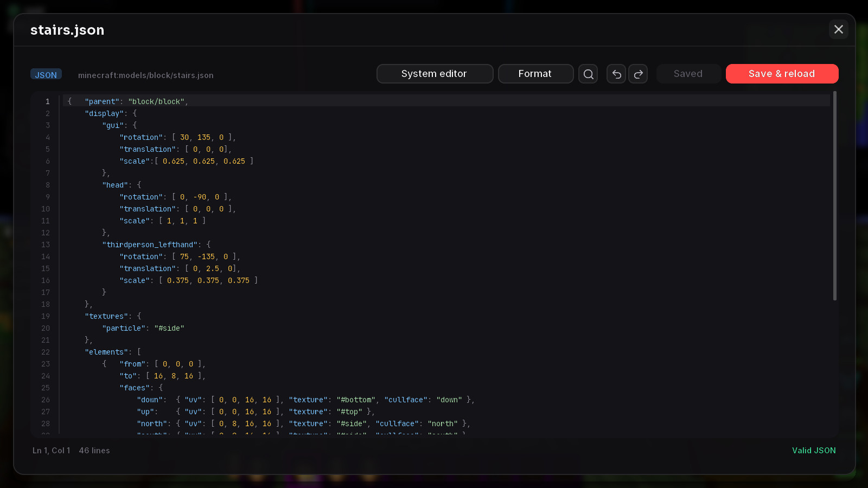Click the "scale": [ 1, 1, 1 ] line
Image resolution: width=868 pixels, height=488 pixels.
163,221
